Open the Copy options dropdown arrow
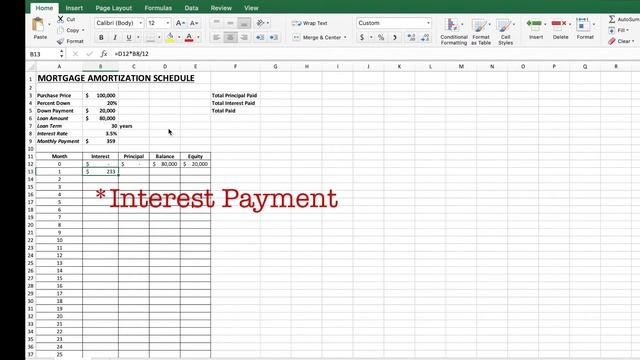Screen dimensions: 640x360 tap(83, 30)
